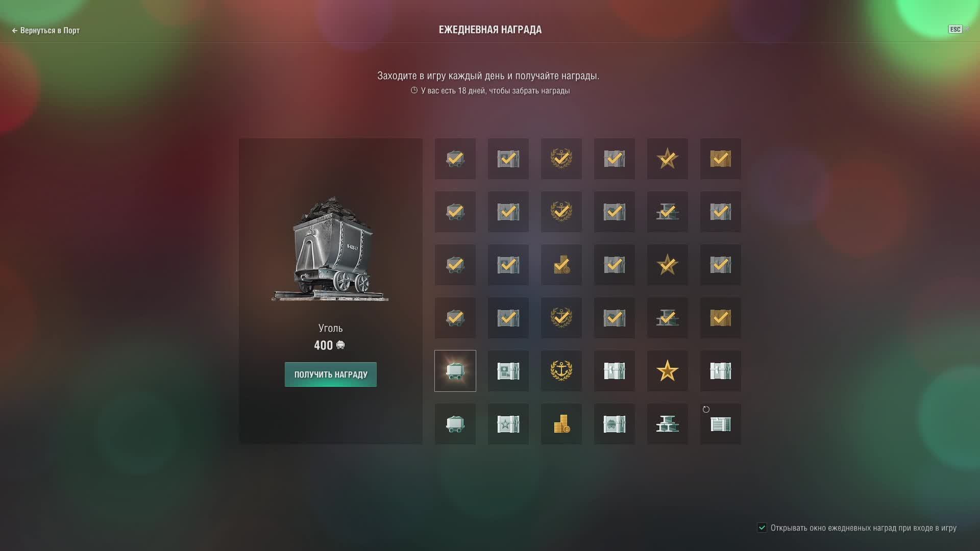Click the unclaimed gold coin stack reward
This screenshot has width=980, height=551.
561,424
